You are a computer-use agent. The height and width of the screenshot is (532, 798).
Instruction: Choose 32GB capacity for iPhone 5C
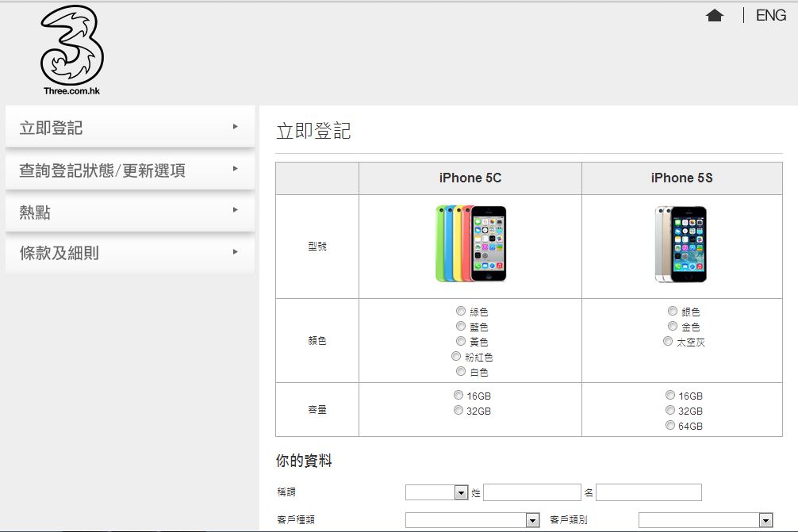458,410
